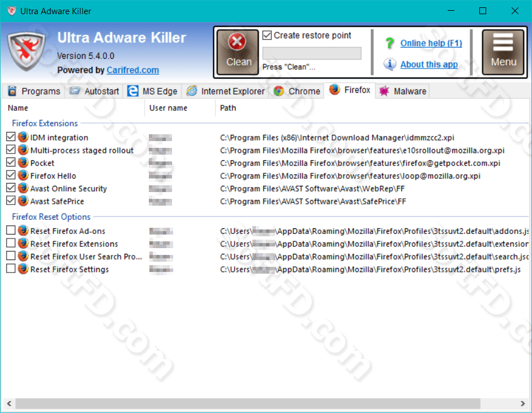Uncheck the Avast Online Security checkbox
This screenshot has height=413, width=532.
pos(11,188)
